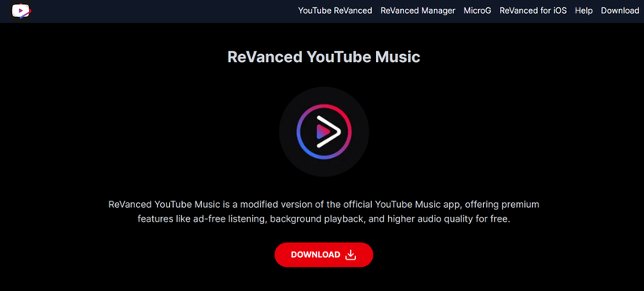Click the red DOWNLOAD button
The image size is (644, 291).
pos(324,255)
